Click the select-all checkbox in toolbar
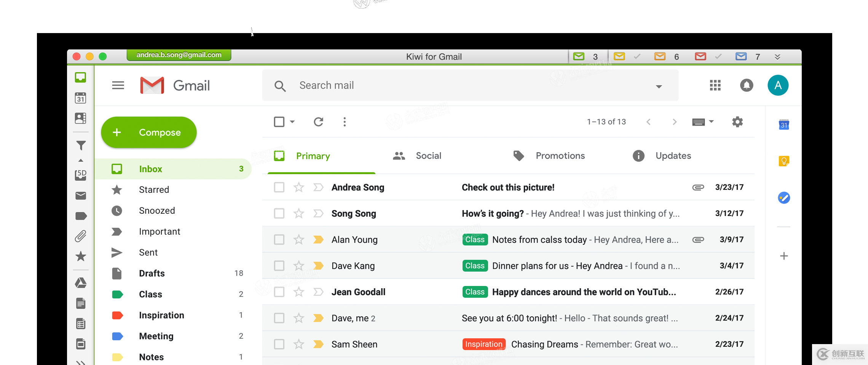Image resolution: width=868 pixels, height=365 pixels. click(279, 122)
